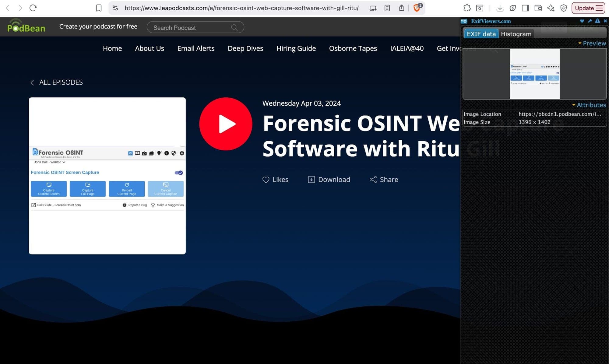Click the browser address bar URL
The width and height of the screenshot is (609, 364).
click(x=241, y=8)
